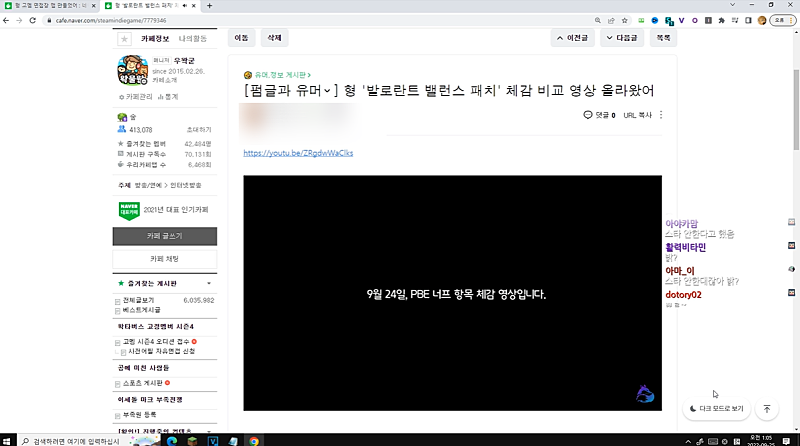800x446 pixels.
Task: Click the 삭제 delete button
Action: pyautogui.click(x=273, y=38)
